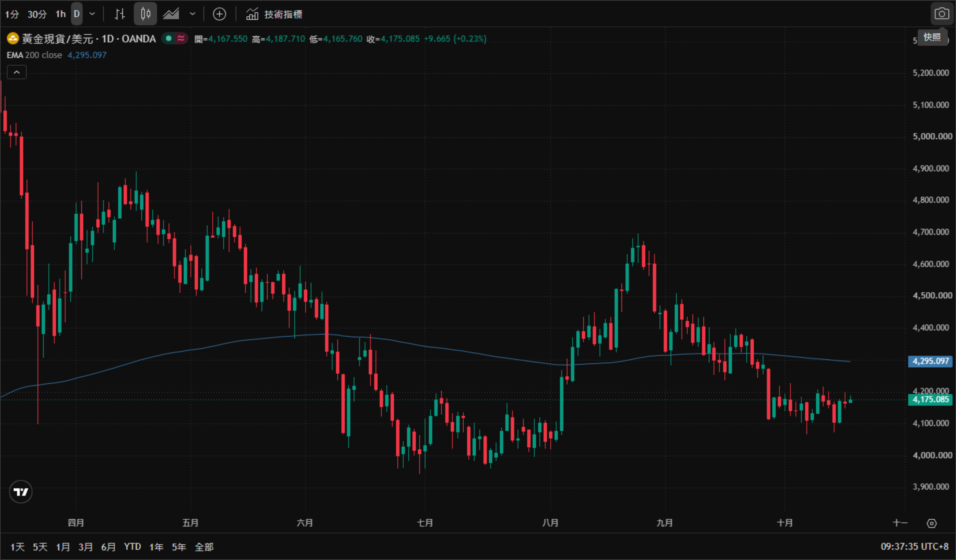The height and width of the screenshot is (560, 956).
Task: Click the green market status dot
Action: pyautogui.click(x=169, y=39)
